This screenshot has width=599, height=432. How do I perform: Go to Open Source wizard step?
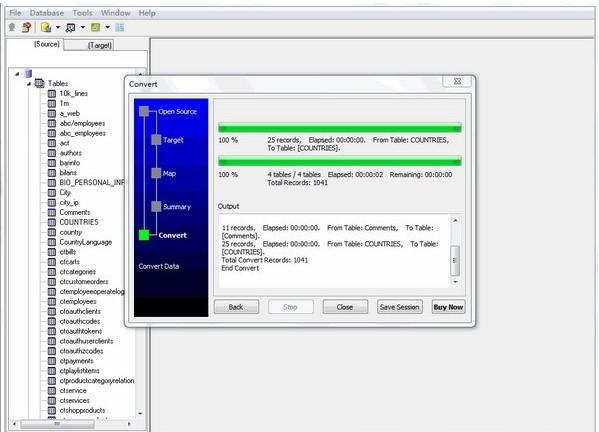(177, 112)
